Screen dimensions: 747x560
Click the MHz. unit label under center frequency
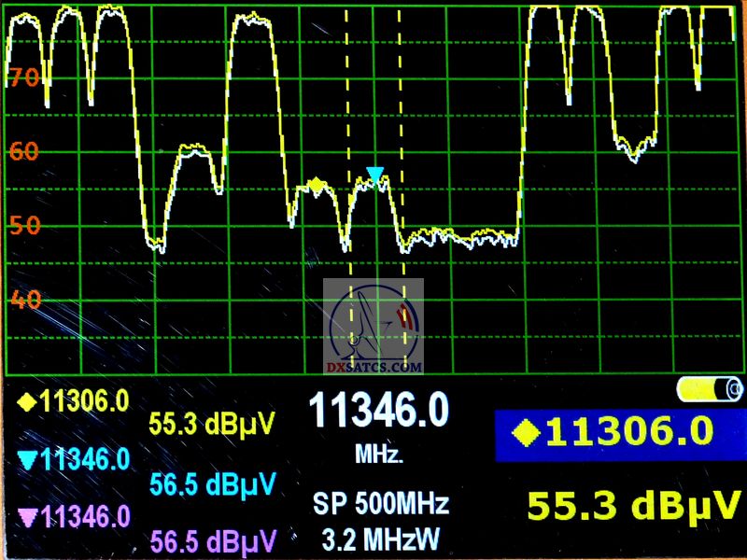point(379,455)
